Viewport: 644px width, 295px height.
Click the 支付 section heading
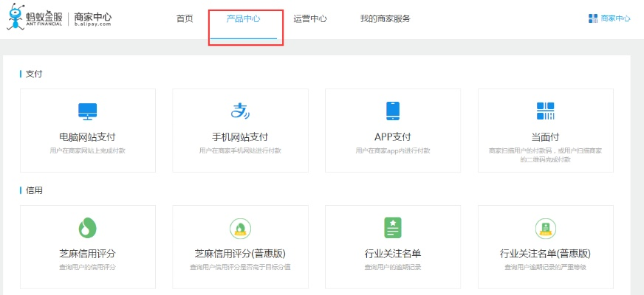[x=34, y=74]
